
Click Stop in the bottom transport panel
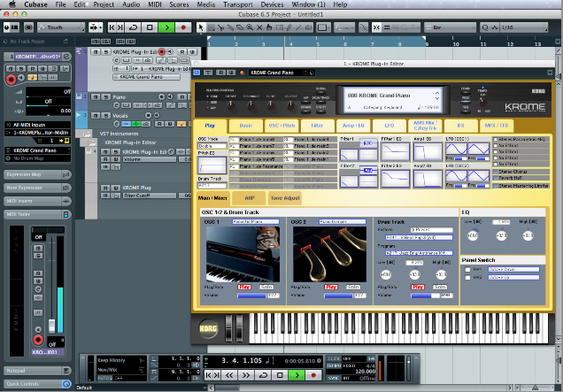(280, 375)
